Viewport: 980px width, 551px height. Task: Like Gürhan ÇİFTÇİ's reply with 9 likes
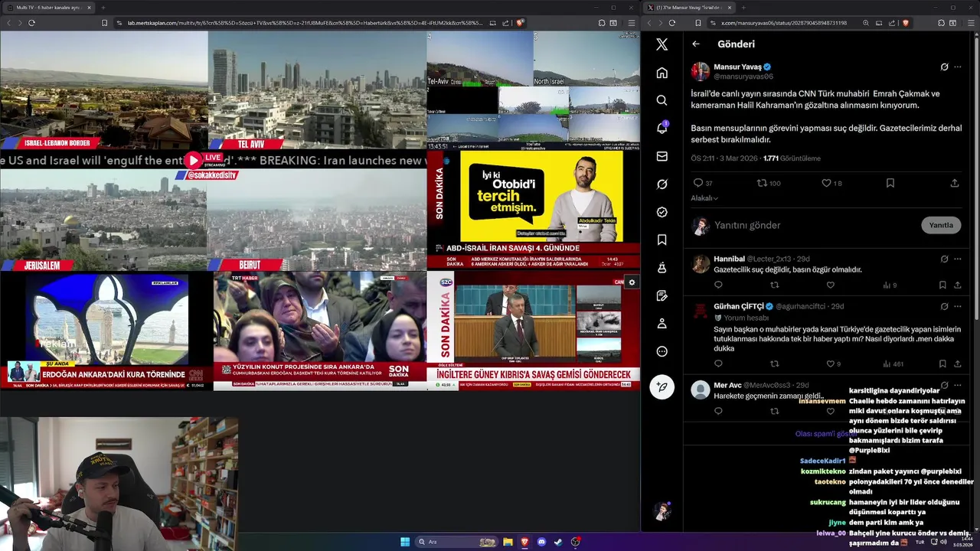coord(831,364)
